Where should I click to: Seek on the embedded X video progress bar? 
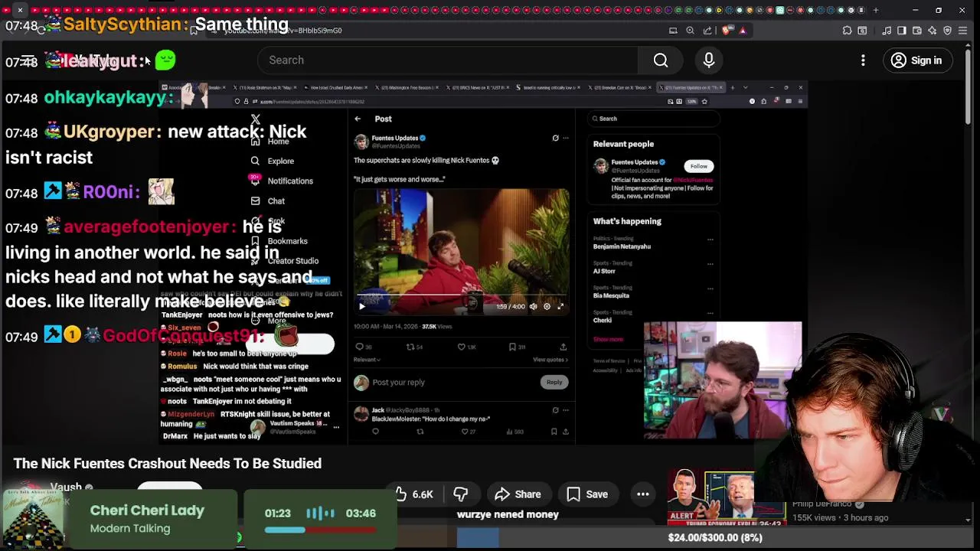coord(461,295)
